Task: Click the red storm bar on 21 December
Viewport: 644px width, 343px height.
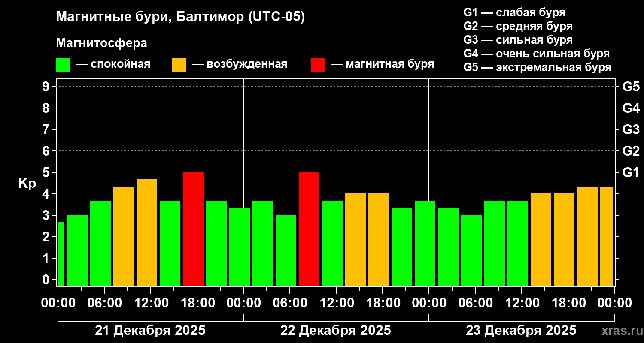Action: coord(193,229)
